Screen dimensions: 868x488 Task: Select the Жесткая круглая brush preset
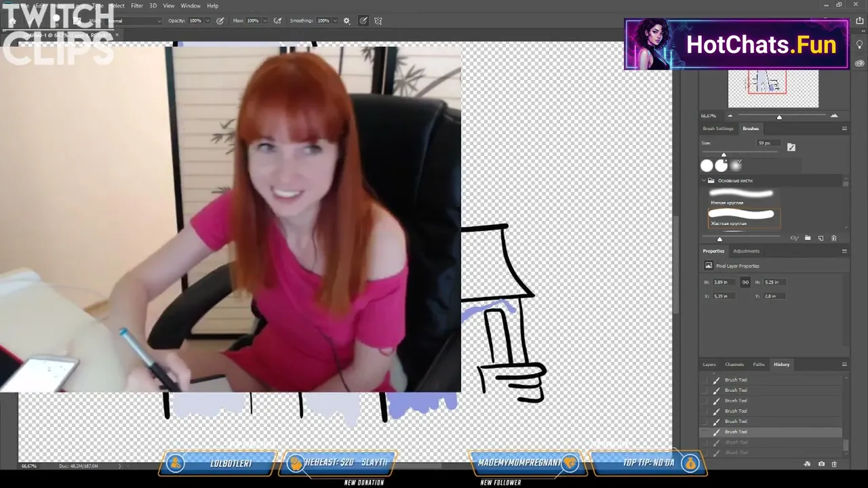click(x=744, y=218)
